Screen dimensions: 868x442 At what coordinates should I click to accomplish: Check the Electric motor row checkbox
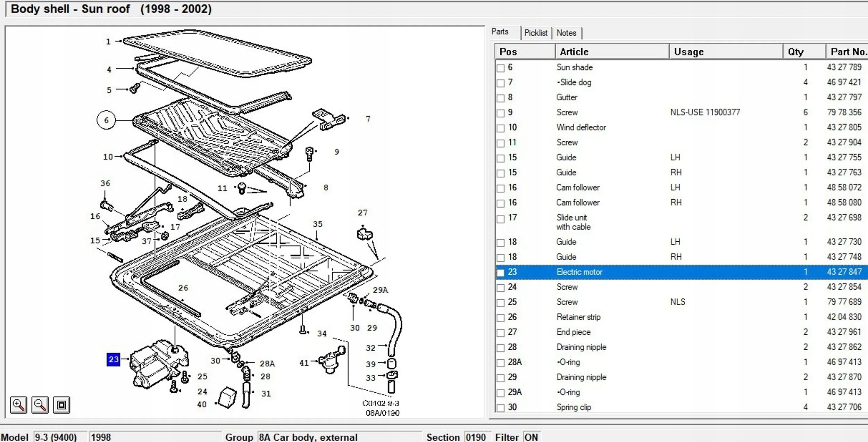pyautogui.click(x=500, y=273)
